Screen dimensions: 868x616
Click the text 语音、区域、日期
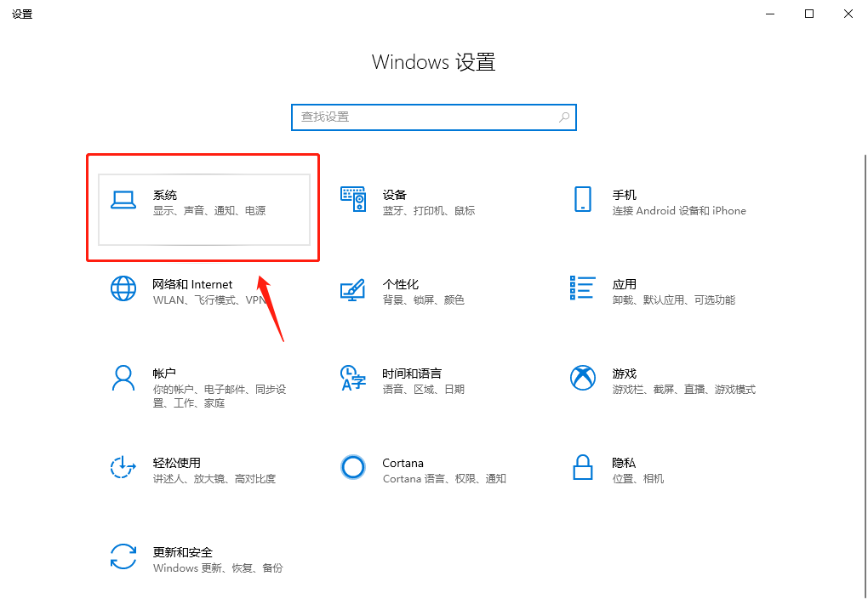pos(424,390)
